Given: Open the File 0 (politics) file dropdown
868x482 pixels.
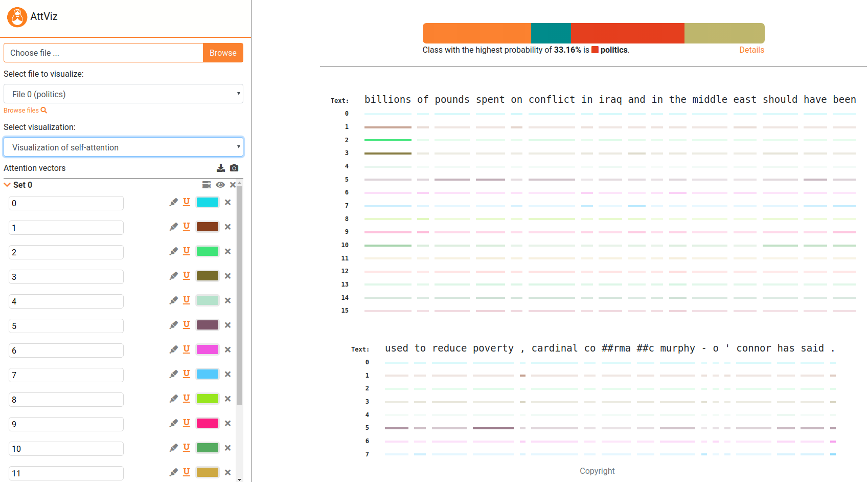Looking at the screenshot, I should 123,94.
